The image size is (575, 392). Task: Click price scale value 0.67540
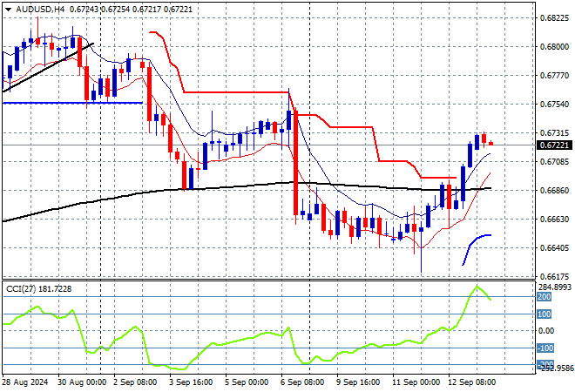[x=554, y=105]
